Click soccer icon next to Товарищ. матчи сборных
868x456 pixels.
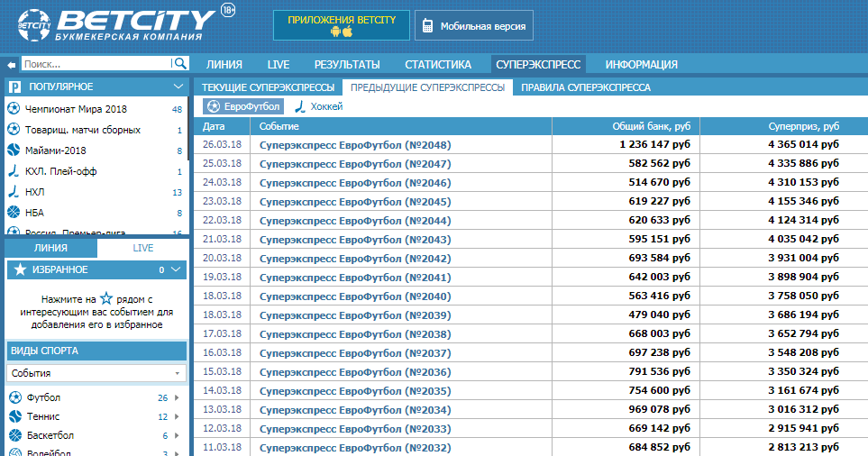pyautogui.click(x=14, y=130)
